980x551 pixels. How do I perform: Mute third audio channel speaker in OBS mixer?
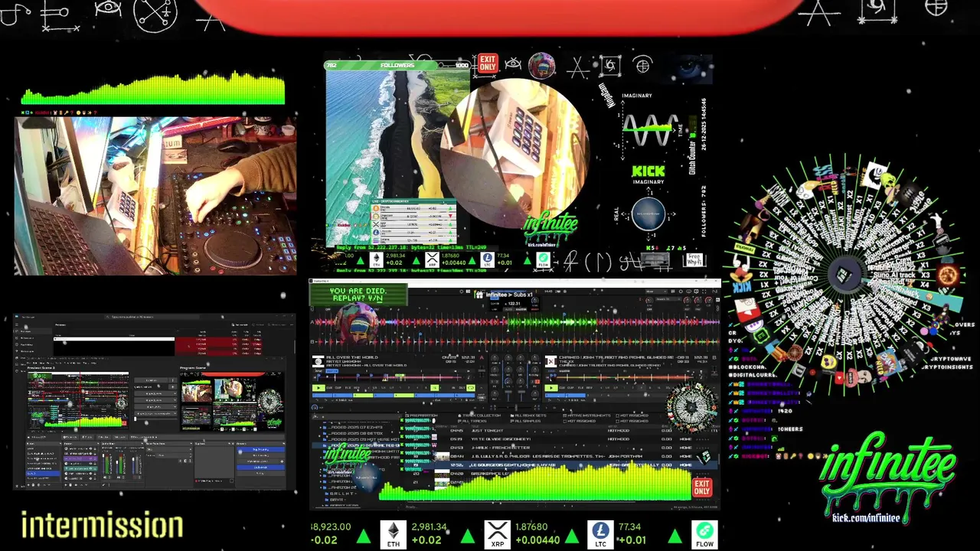tap(133, 477)
